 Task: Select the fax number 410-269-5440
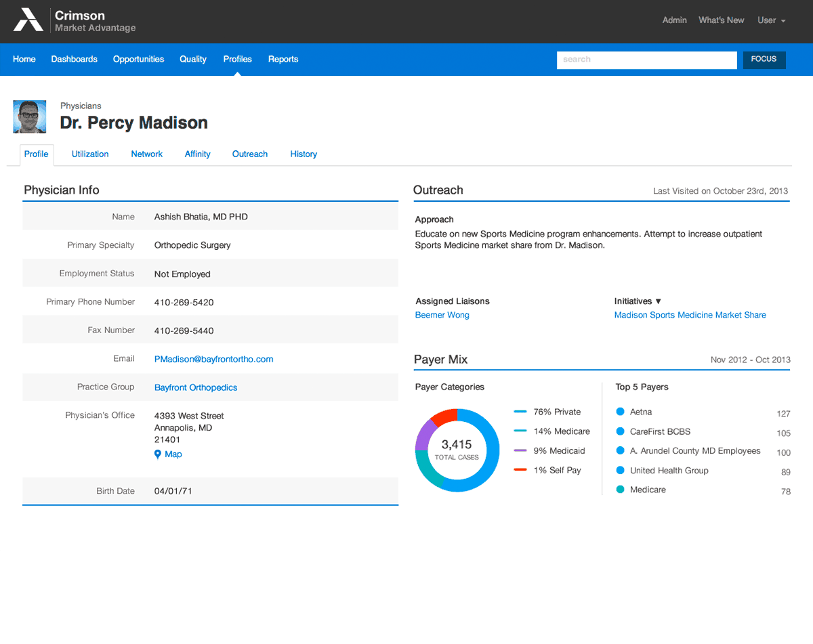tap(184, 331)
